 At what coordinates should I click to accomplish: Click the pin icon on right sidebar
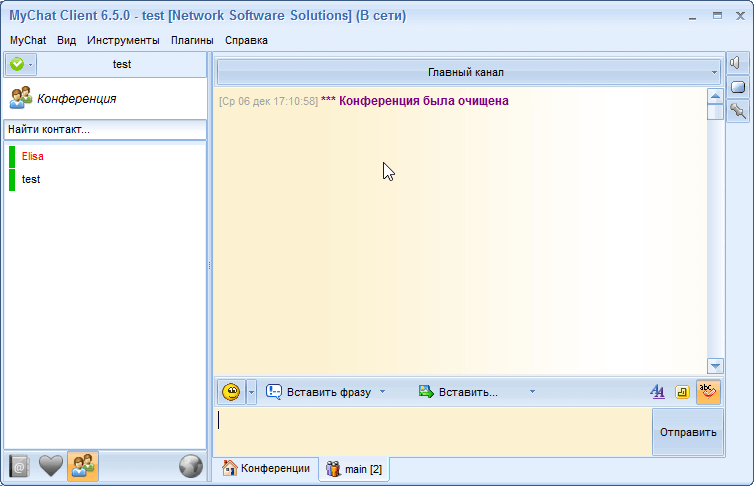738,110
